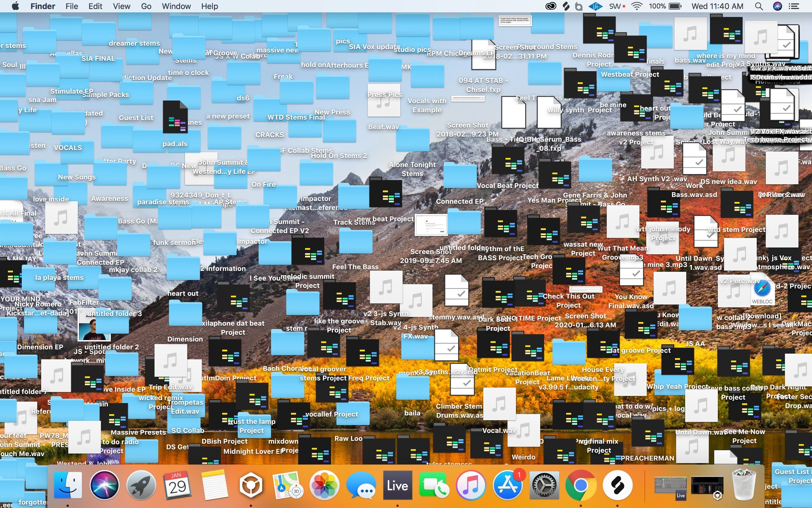Open the Splice app in Dock

[617, 485]
